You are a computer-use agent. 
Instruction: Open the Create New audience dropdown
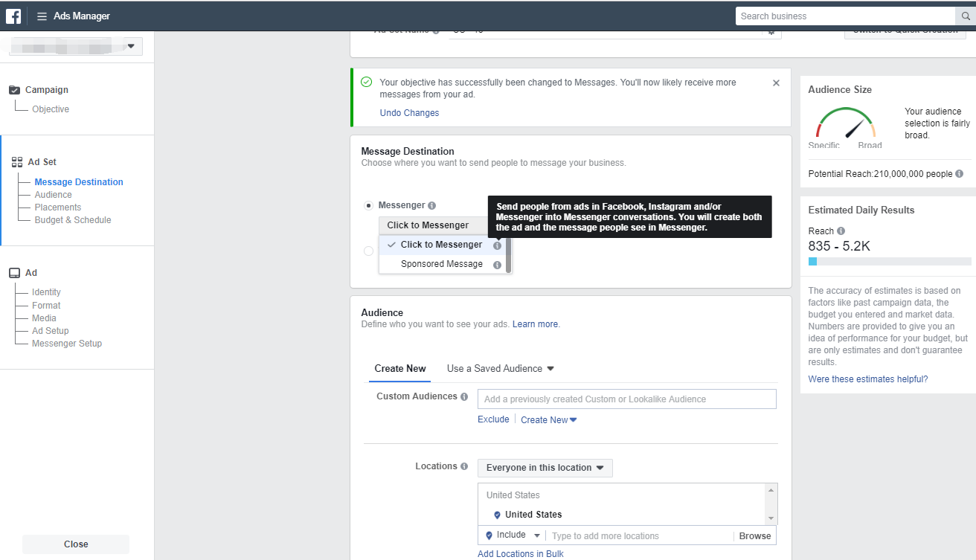tap(549, 420)
